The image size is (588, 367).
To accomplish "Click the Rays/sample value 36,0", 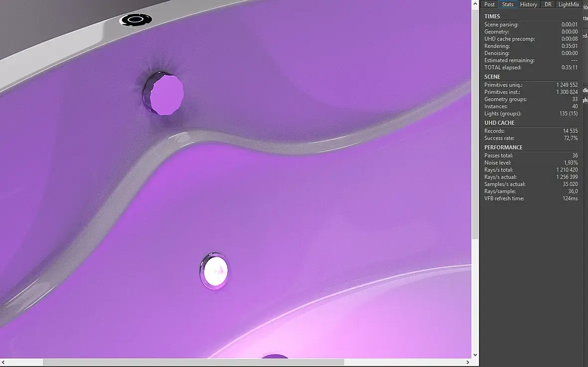I will tap(573, 191).
